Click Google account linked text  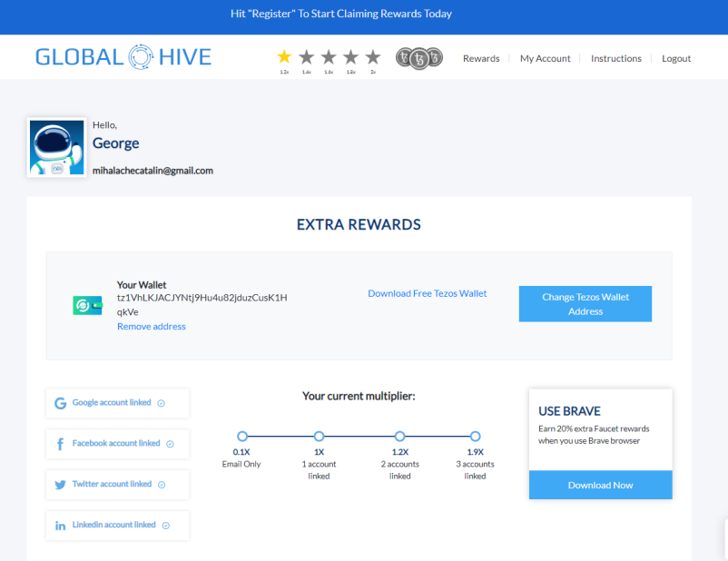pyautogui.click(x=112, y=403)
